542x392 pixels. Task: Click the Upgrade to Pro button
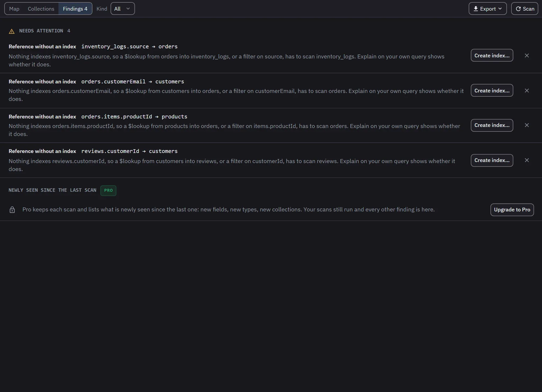512,210
